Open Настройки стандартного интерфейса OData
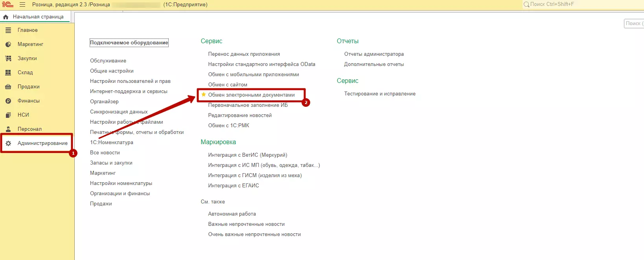Screen dimensions: 644x260 click(262, 64)
